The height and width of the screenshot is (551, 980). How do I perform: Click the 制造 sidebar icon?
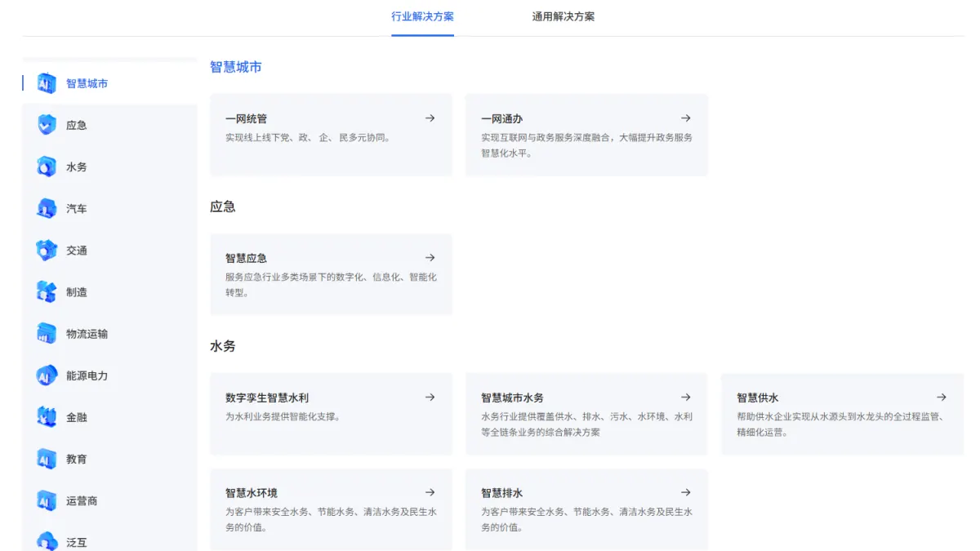pyautogui.click(x=47, y=292)
